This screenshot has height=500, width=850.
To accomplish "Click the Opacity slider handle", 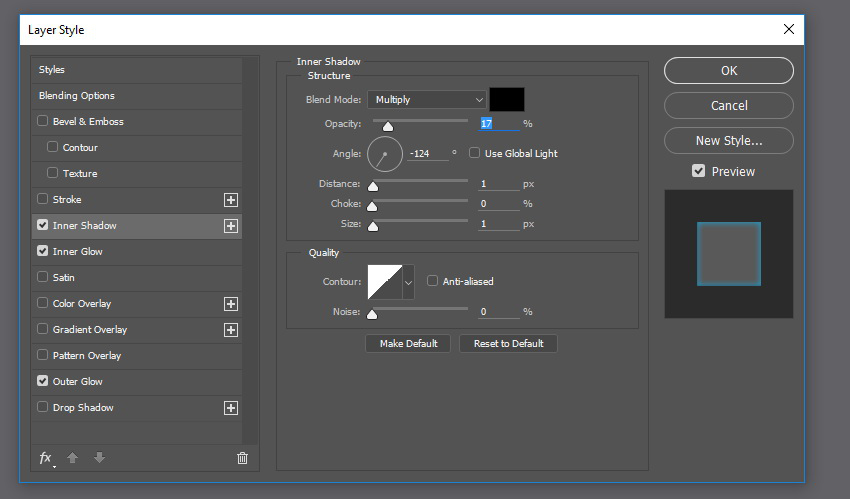I will point(388,127).
